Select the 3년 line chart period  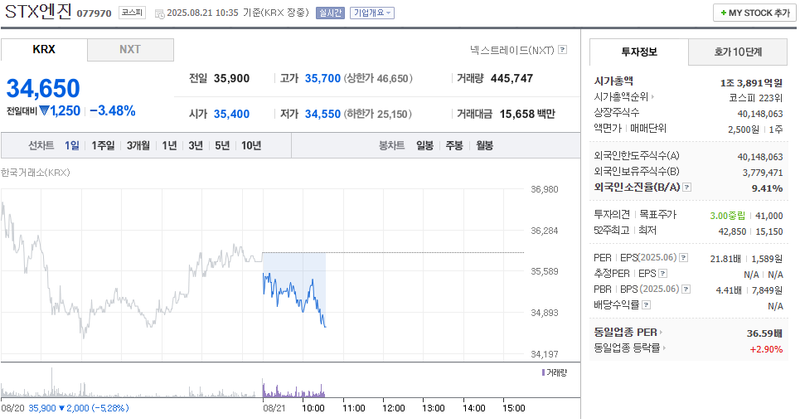196,145
